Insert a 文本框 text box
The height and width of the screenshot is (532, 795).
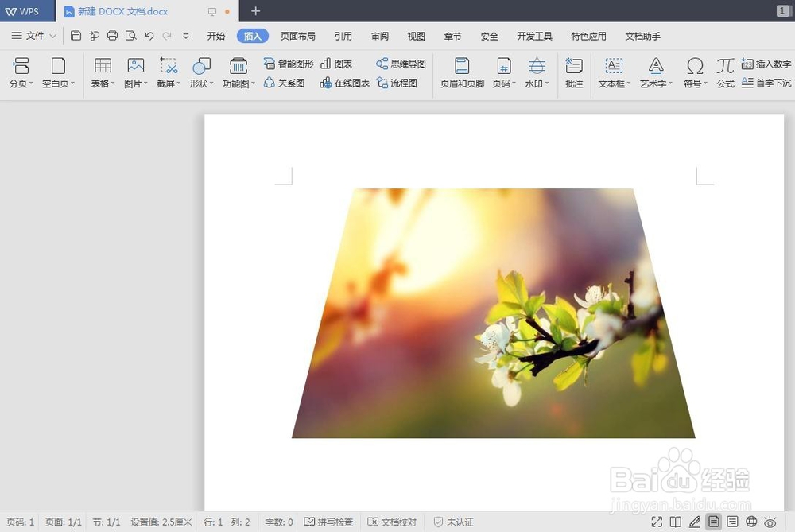[614, 72]
